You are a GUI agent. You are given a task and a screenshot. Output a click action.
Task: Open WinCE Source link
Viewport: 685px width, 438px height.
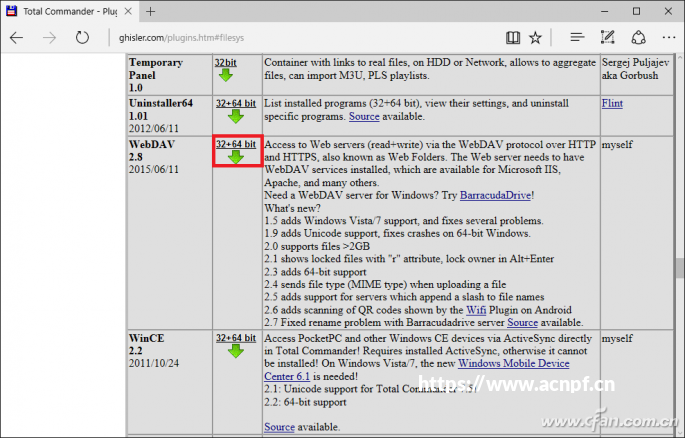pyautogui.click(x=279, y=427)
